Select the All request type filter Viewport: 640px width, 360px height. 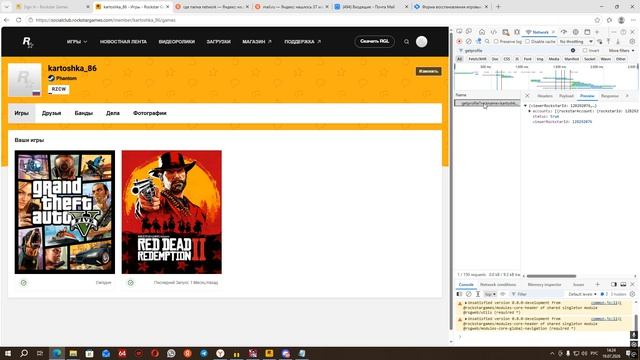460,59
